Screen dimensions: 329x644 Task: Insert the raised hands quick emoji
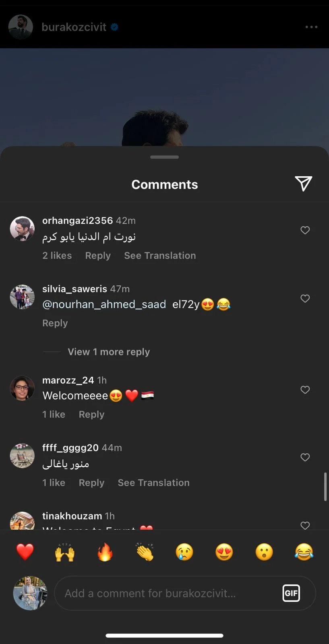tap(65, 552)
